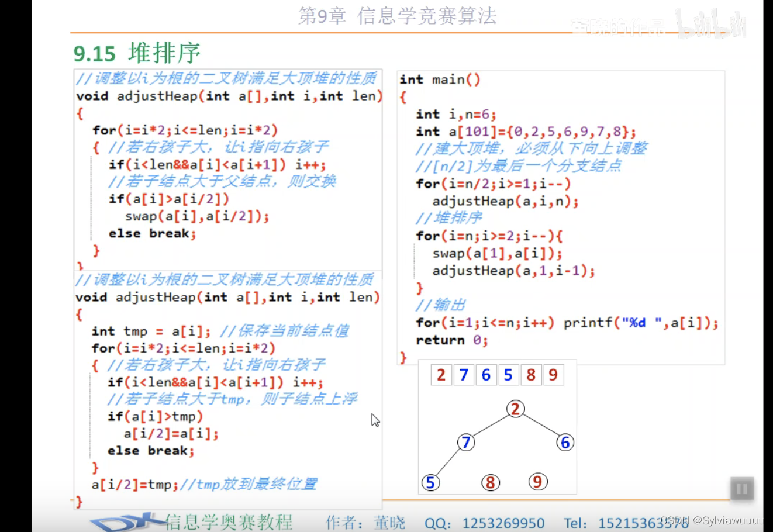Screen dimensions: 773x532
Task: Click the root tree node labeled 2
Action: point(515,409)
